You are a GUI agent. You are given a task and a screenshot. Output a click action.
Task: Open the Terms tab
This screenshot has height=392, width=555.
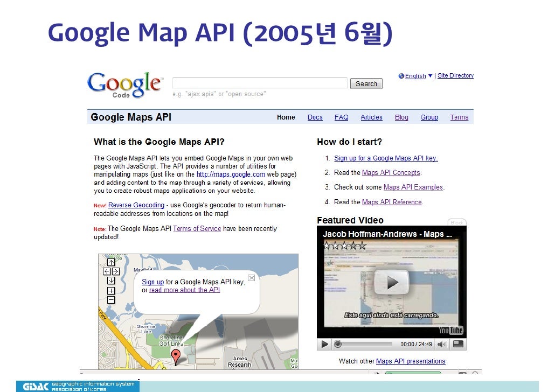click(x=459, y=117)
